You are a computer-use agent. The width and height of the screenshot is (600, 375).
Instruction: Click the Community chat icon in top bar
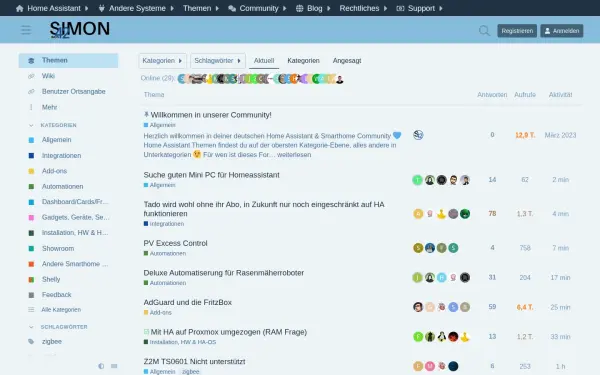click(x=232, y=8)
